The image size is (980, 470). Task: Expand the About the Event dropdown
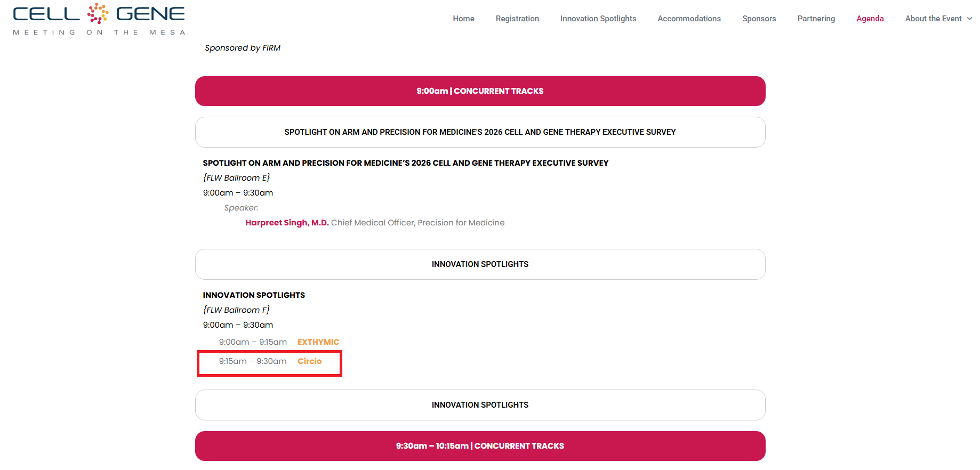point(938,19)
